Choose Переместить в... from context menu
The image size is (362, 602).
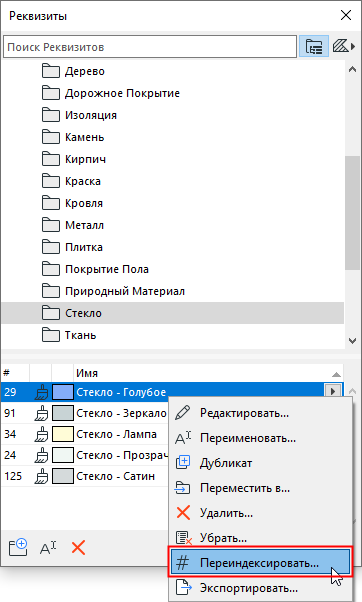pos(261,488)
